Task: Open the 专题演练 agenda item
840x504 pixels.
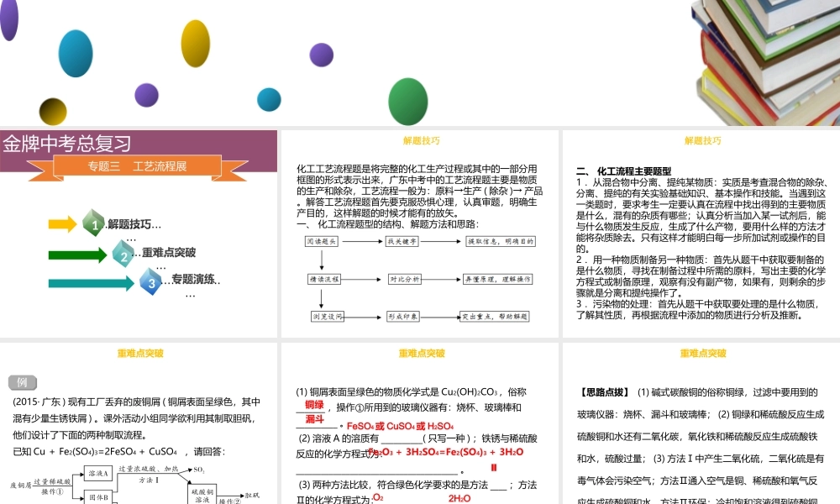Action: 195,279
